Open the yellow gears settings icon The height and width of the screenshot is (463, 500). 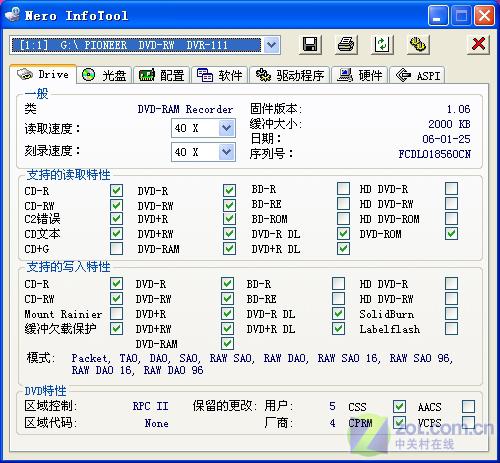coord(418,44)
